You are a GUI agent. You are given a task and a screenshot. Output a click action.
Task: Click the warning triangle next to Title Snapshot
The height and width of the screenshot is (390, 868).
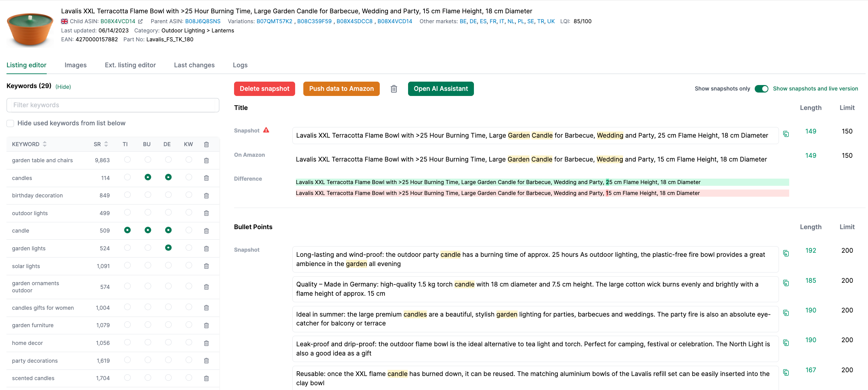(266, 130)
